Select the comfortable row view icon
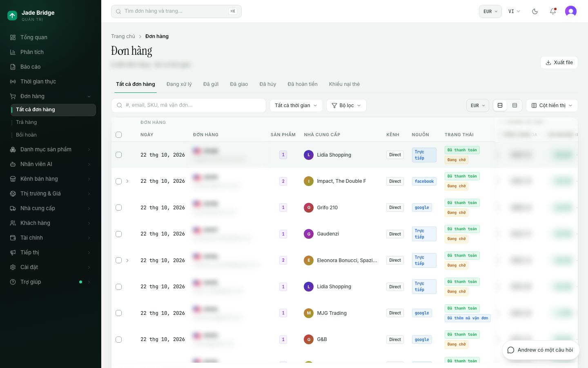 point(500,105)
